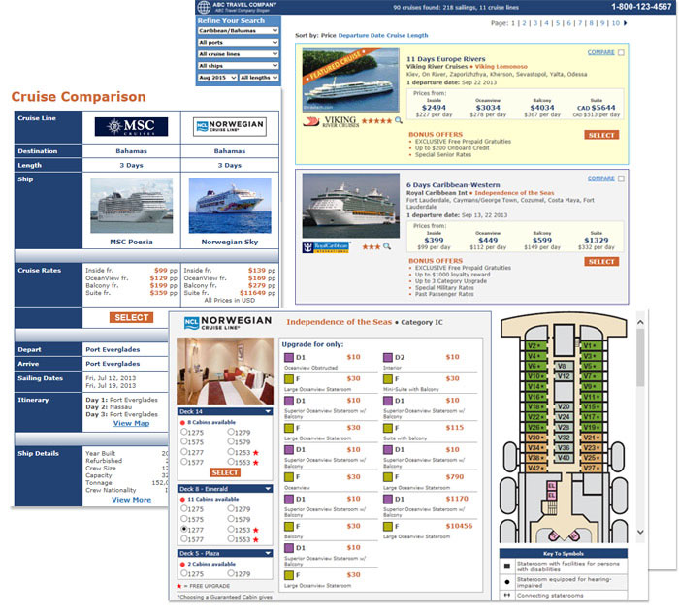Viewport: 679px width, 616px height.
Task: Select cabin V27 on the deck plan
Action: click(590, 468)
